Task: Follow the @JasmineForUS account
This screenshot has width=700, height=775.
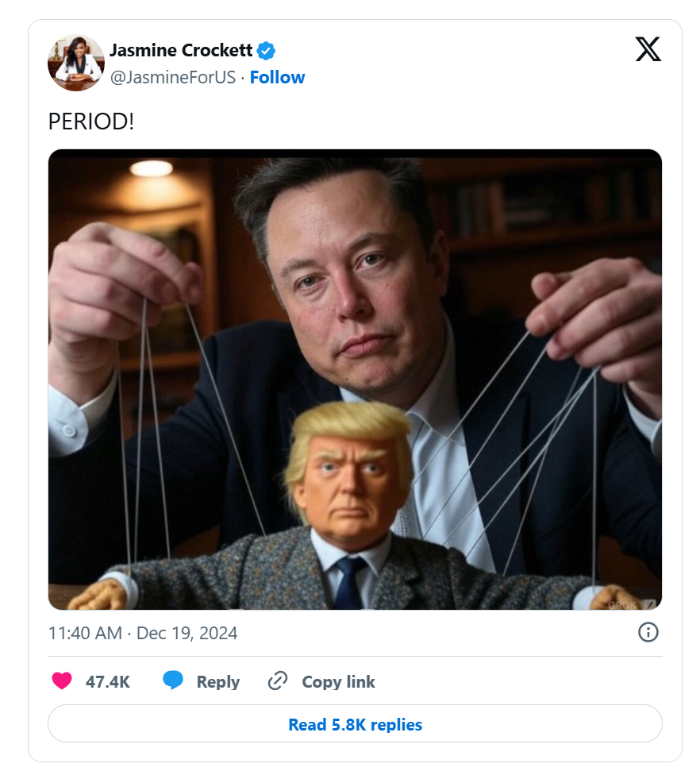Action: (277, 77)
